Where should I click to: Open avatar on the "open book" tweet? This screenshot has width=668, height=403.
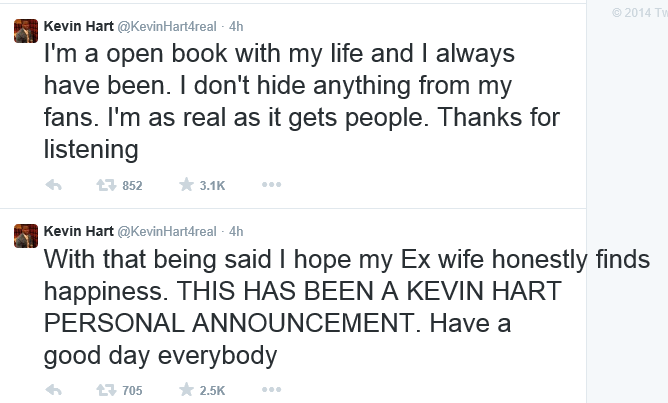(25, 32)
